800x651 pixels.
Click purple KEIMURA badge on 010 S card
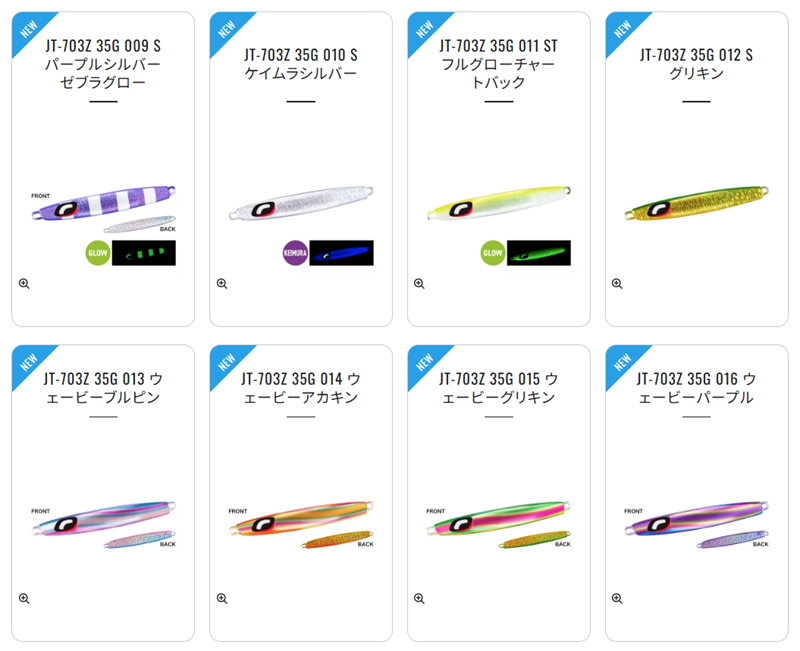[295, 253]
